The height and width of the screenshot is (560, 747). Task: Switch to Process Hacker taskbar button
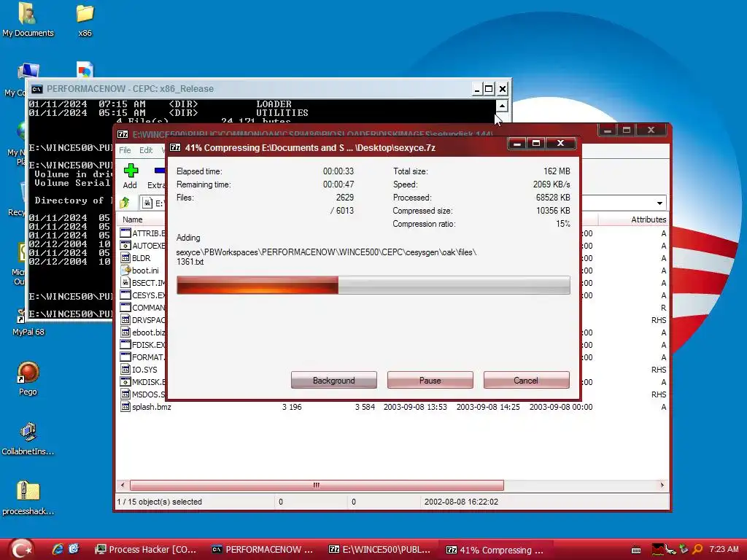146,550
